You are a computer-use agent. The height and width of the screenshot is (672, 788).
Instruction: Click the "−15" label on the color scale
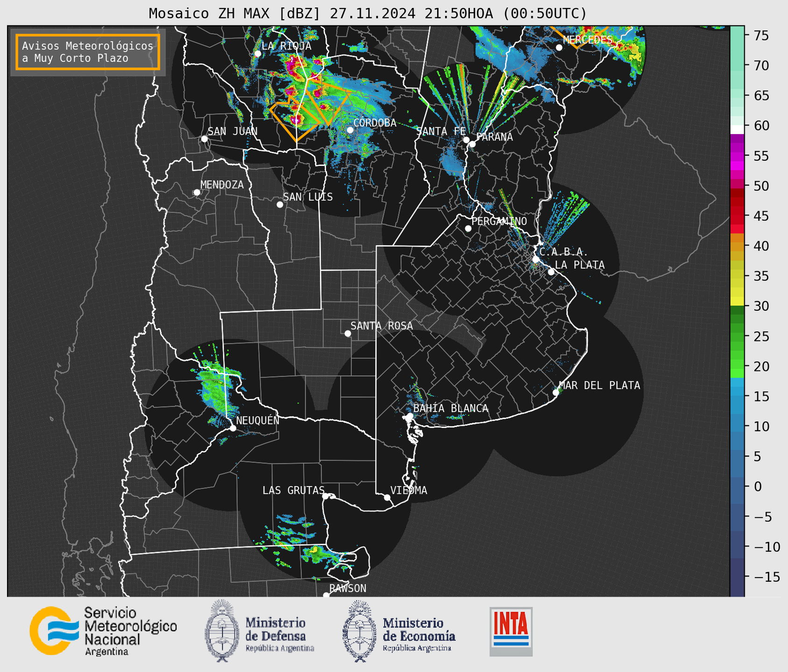766,577
